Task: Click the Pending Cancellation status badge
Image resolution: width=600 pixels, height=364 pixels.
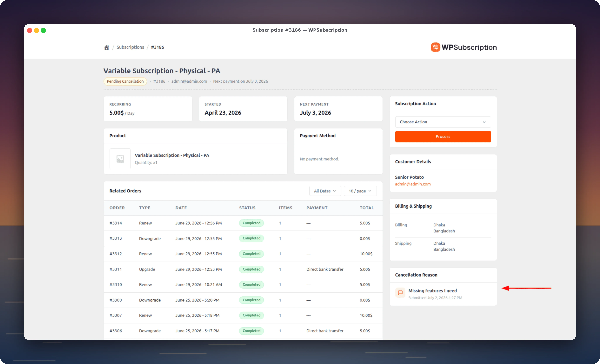Action: (x=125, y=81)
